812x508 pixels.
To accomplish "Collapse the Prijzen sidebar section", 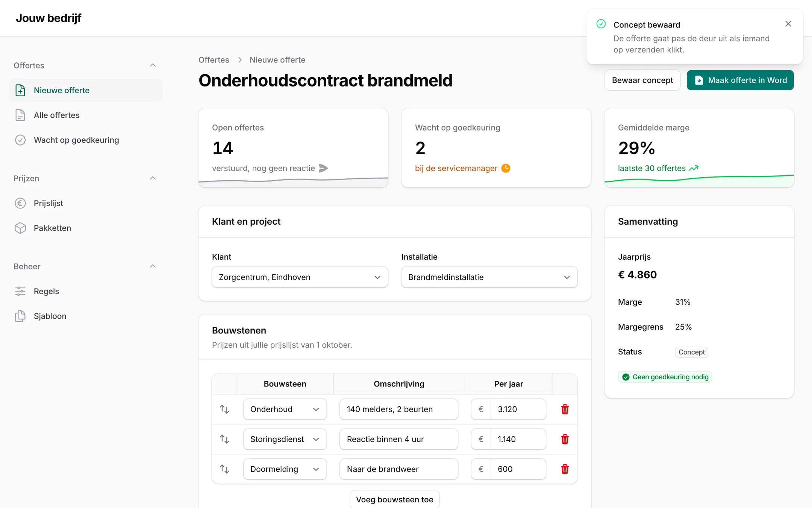I will (153, 178).
